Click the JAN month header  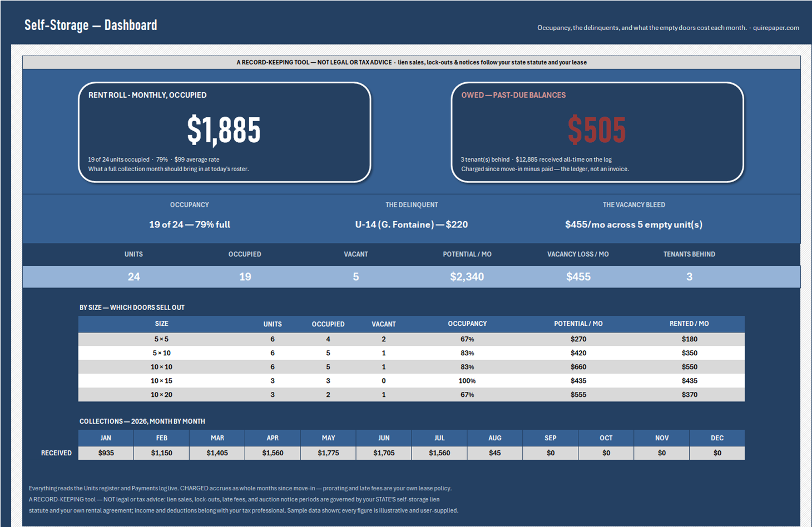click(106, 438)
